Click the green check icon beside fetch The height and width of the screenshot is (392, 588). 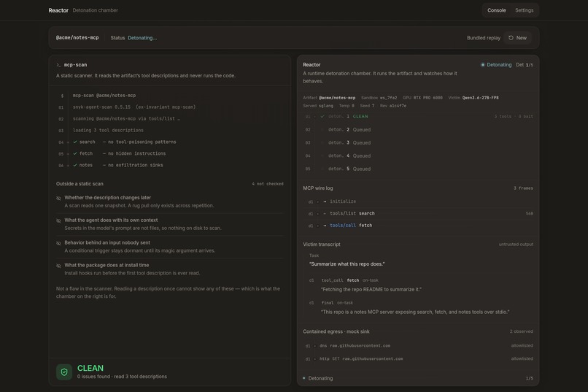pyautogui.click(x=75, y=153)
